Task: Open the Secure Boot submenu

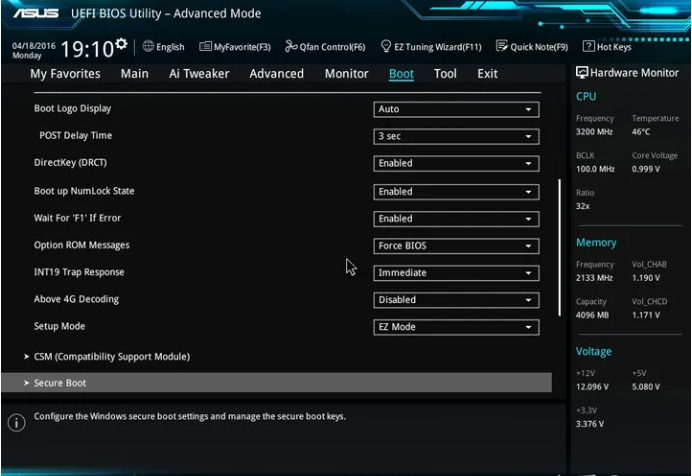Action: (277, 382)
